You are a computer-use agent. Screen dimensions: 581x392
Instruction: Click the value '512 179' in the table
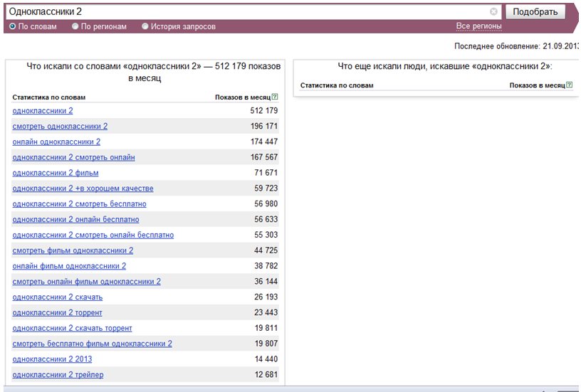264,111
